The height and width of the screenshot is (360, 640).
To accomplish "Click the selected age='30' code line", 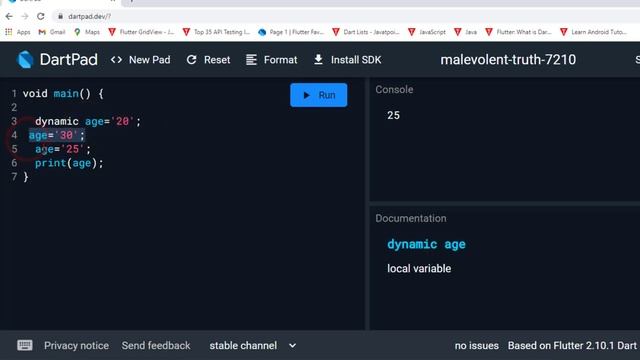I will pyautogui.click(x=57, y=135).
